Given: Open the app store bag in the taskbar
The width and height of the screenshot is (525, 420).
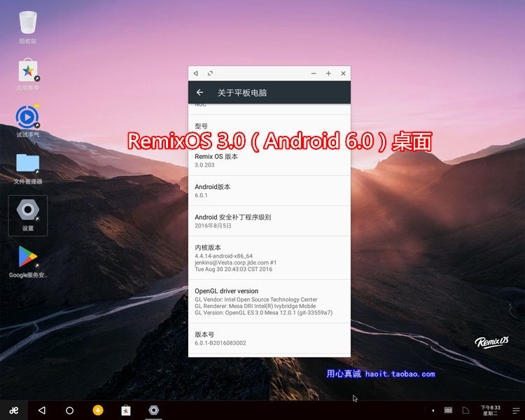Looking at the screenshot, I should (126, 410).
